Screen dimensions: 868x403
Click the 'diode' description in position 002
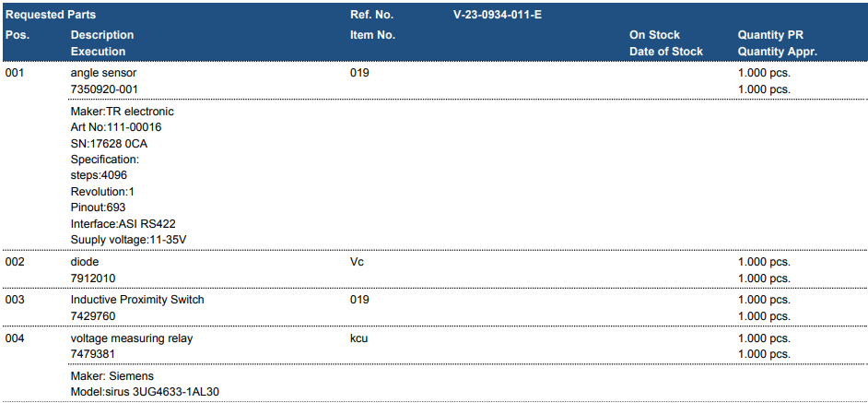pyautogui.click(x=85, y=262)
